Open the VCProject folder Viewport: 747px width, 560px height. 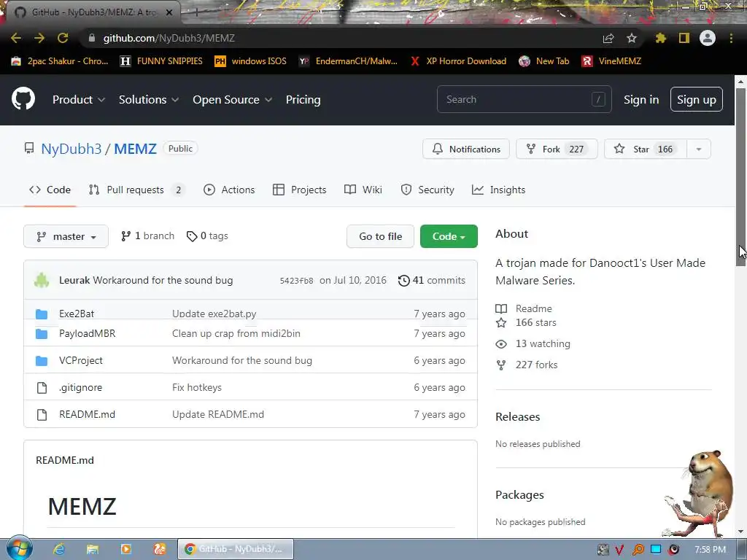tap(80, 360)
